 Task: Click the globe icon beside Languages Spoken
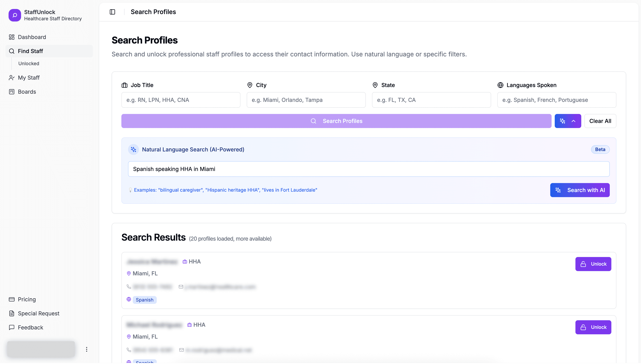500,85
